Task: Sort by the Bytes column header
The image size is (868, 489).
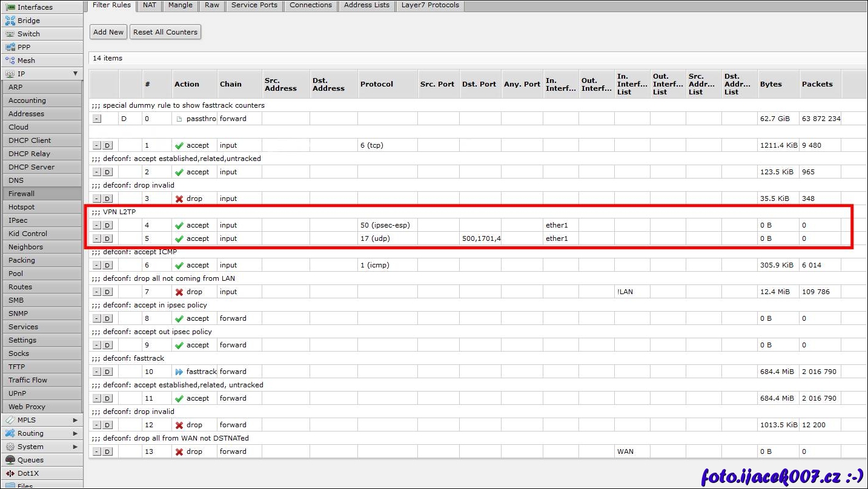Action: 770,84
